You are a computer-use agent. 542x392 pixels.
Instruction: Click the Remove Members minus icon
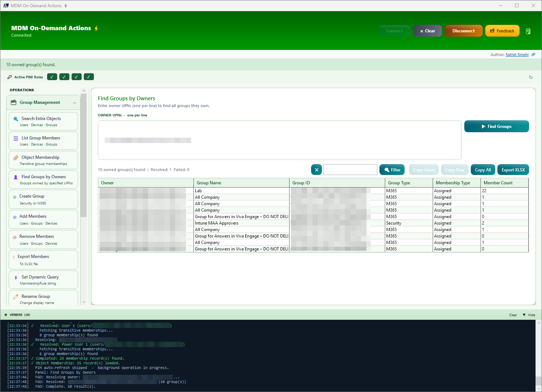(x=15, y=236)
